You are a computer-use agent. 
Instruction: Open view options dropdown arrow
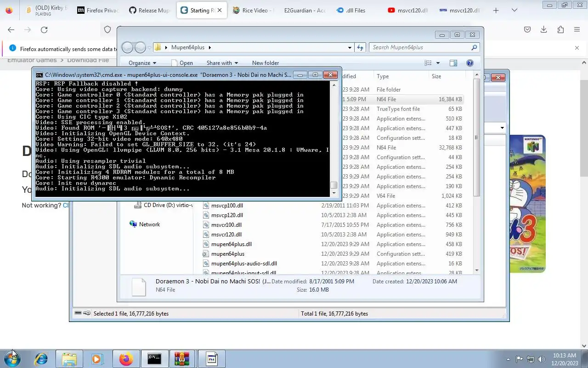[438, 63]
